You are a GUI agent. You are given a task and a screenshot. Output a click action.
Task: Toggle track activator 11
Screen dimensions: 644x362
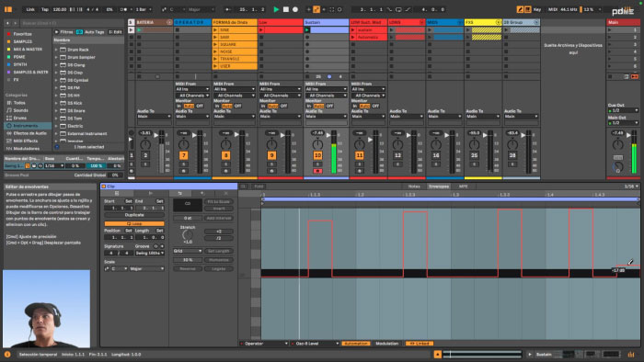click(x=360, y=155)
